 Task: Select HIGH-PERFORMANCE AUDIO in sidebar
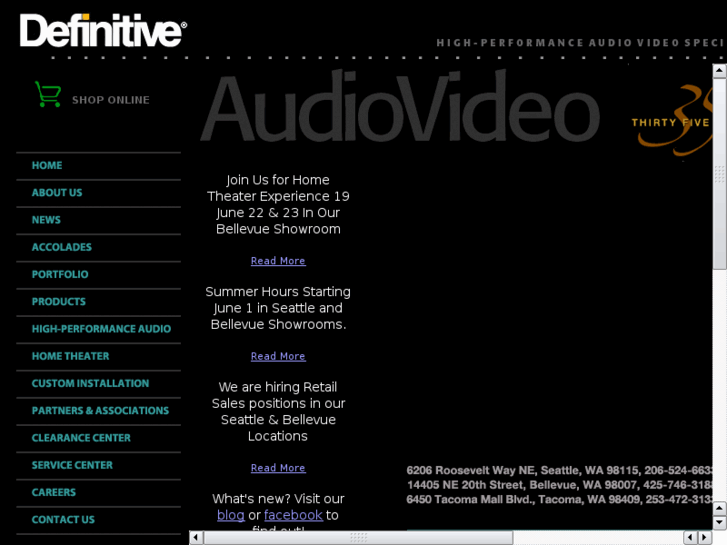coord(101,329)
